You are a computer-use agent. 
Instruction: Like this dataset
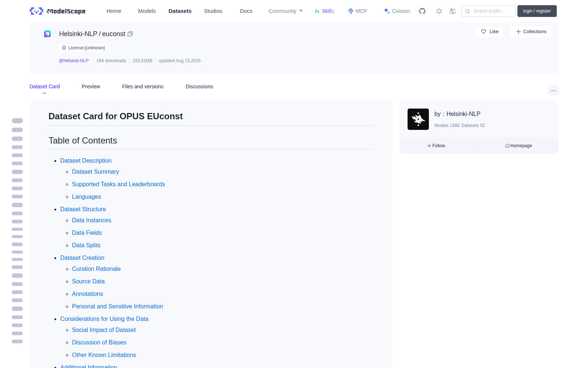(490, 32)
